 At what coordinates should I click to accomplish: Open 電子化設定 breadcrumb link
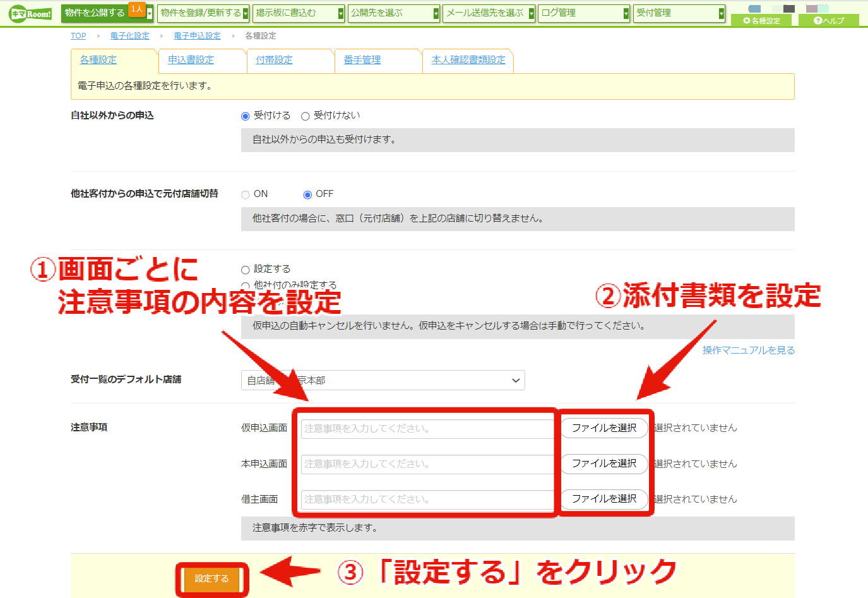pos(129,36)
